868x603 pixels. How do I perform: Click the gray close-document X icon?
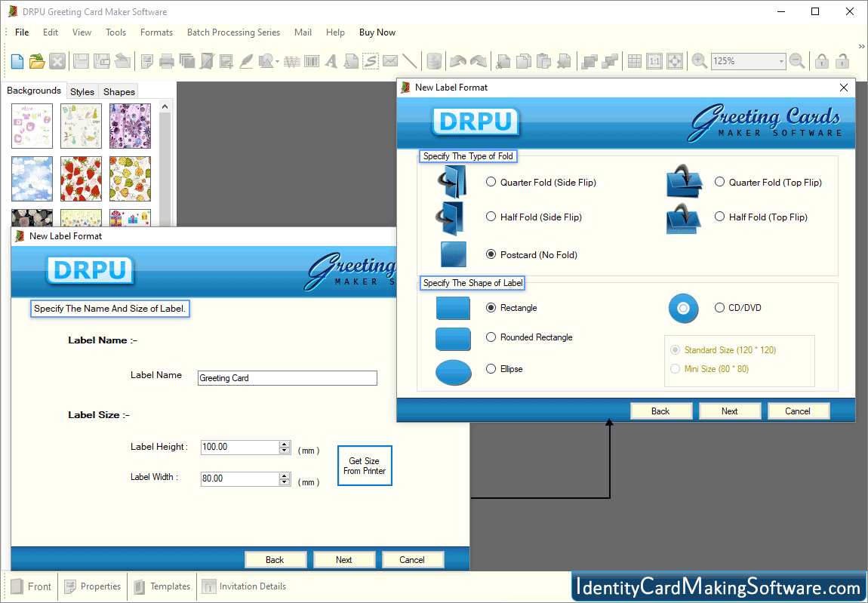pyautogui.click(x=57, y=61)
